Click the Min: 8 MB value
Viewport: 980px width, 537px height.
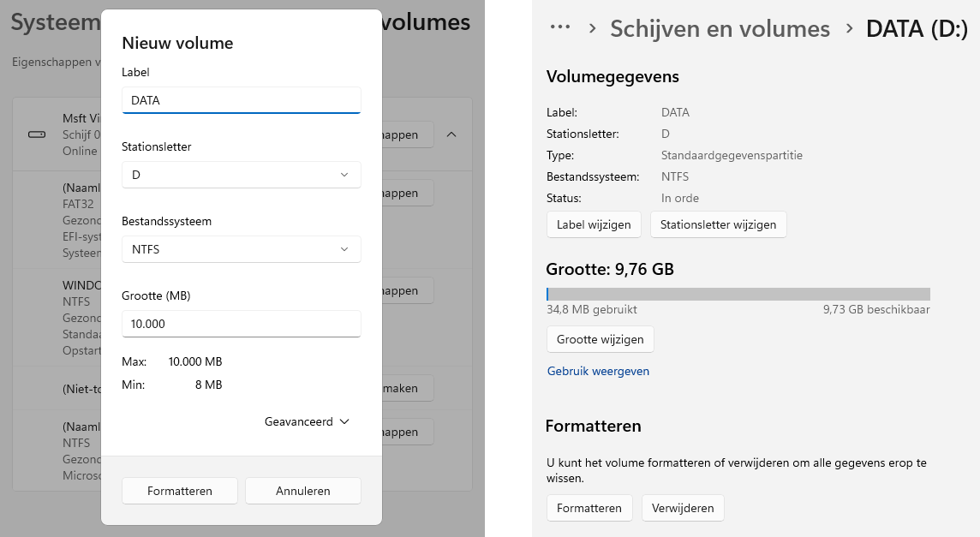208,385
